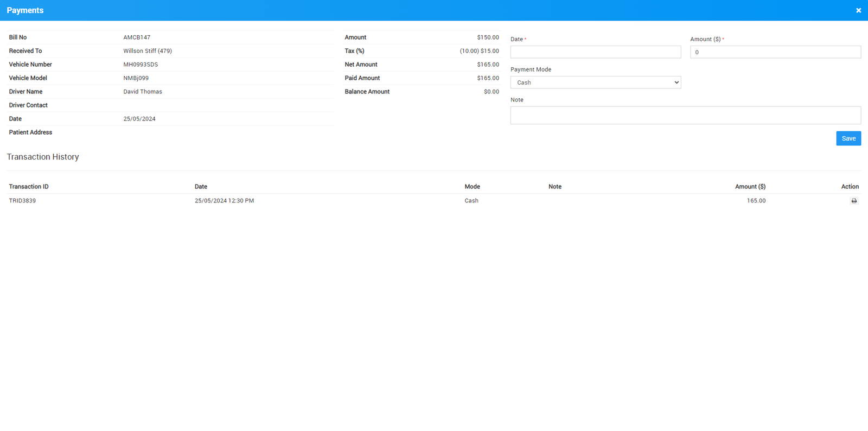868x431 pixels.
Task: Select the Action column header
Action: tap(850, 187)
